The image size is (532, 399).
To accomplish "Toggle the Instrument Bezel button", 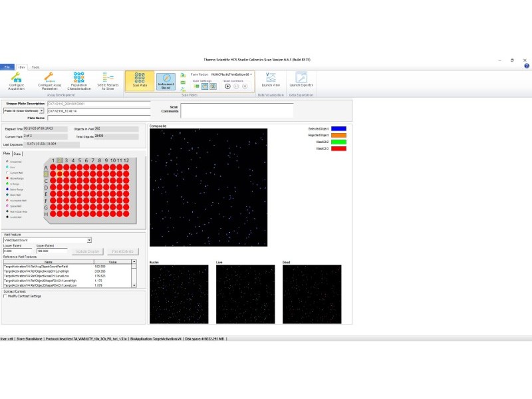I will 166,81.
